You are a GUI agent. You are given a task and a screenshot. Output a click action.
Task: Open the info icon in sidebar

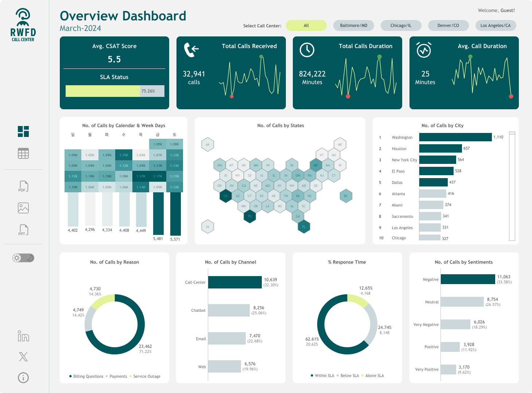click(x=23, y=378)
